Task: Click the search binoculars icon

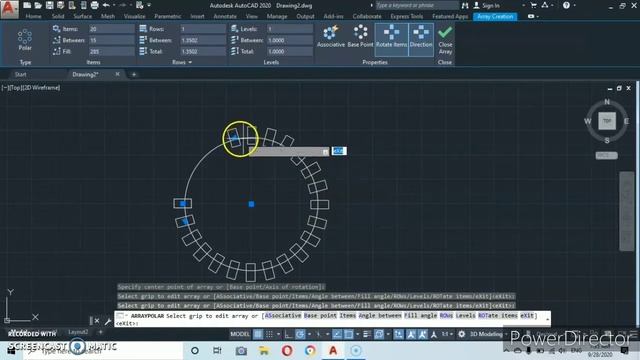Action: (465, 5)
